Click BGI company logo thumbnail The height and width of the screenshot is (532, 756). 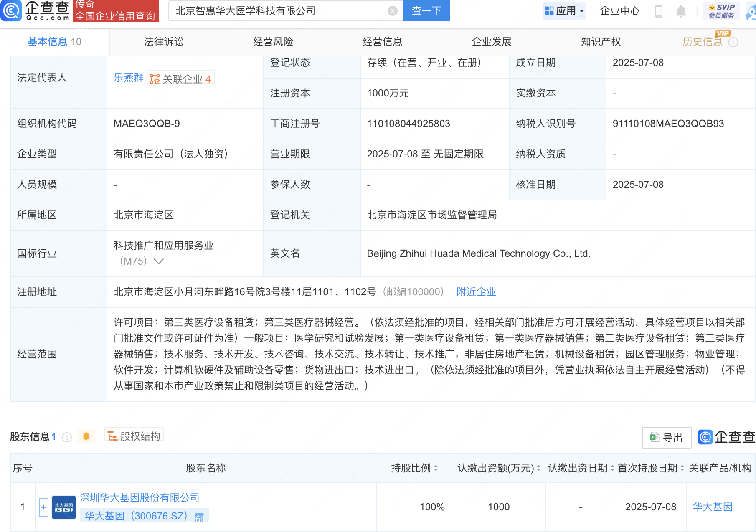[x=64, y=507]
